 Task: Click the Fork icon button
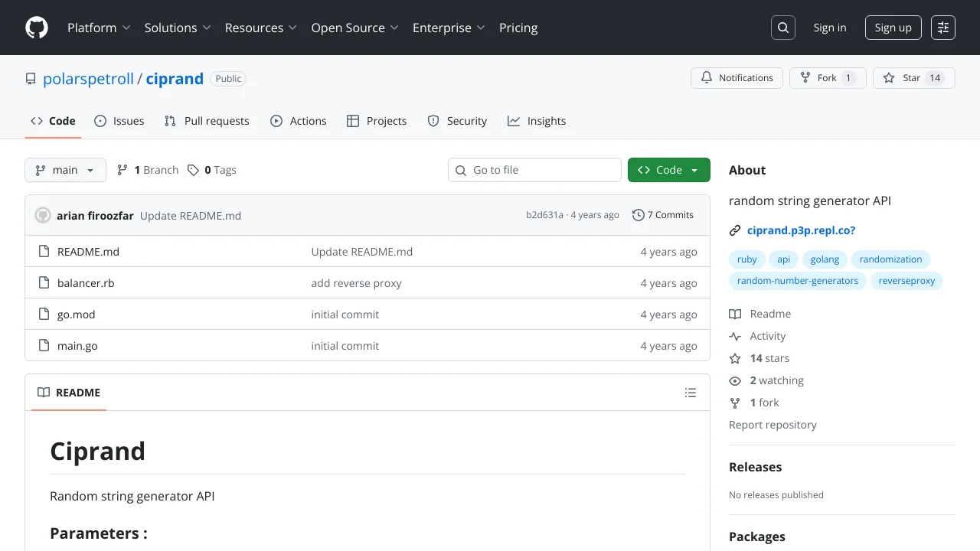pyautogui.click(x=828, y=78)
